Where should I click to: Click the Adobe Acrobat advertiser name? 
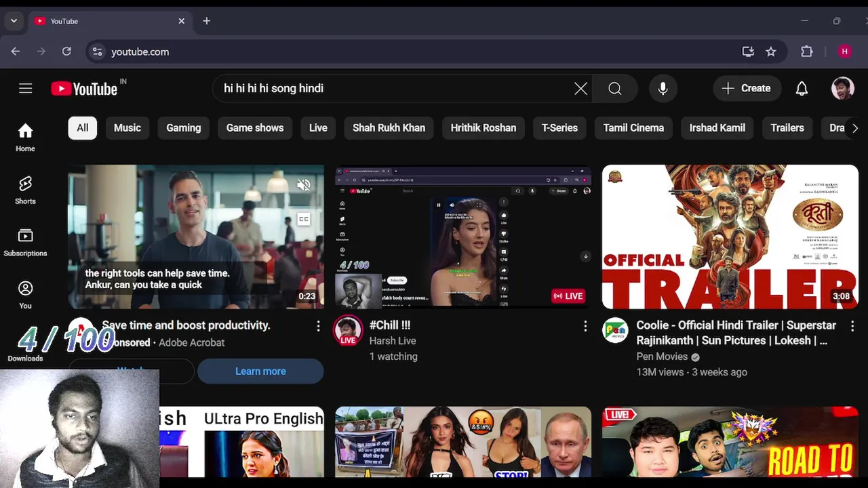click(191, 343)
